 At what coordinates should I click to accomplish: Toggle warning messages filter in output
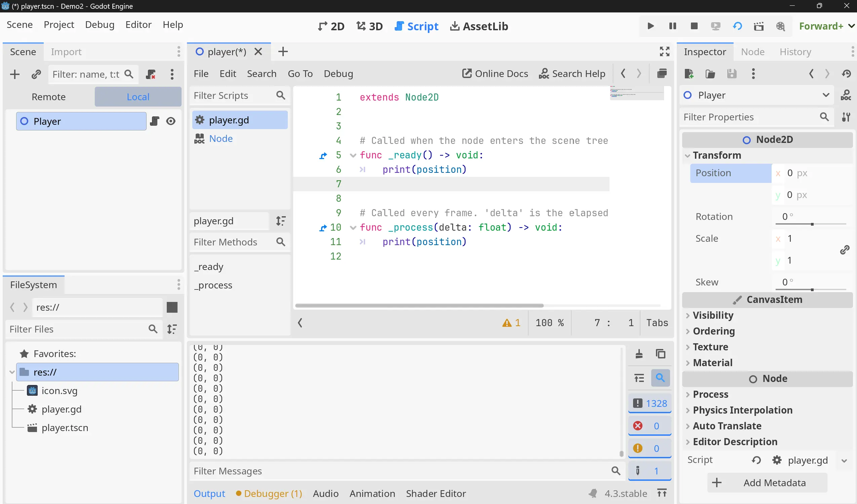(x=650, y=449)
